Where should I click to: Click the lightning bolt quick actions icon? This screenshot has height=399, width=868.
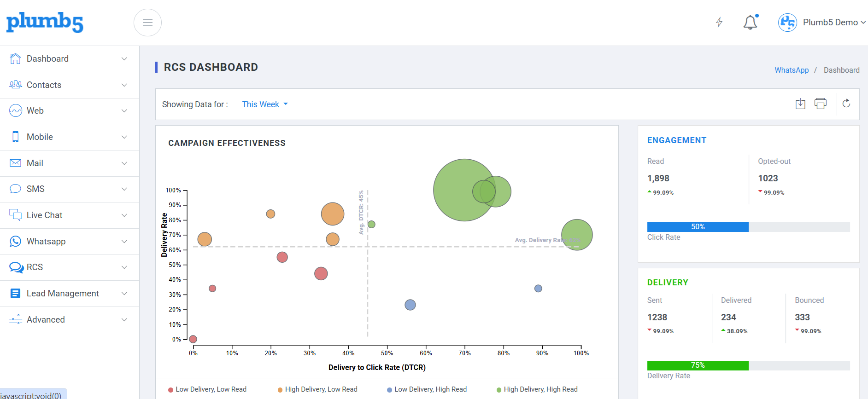coord(719,22)
